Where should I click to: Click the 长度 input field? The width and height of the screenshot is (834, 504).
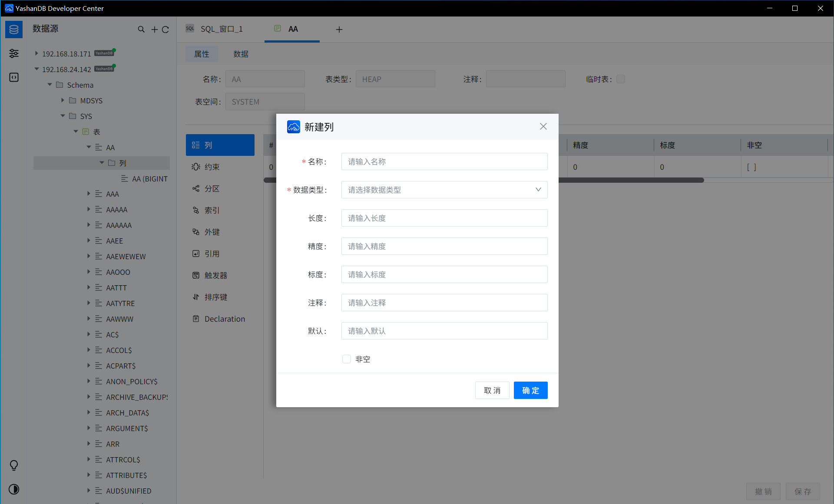[x=444, y=218]
